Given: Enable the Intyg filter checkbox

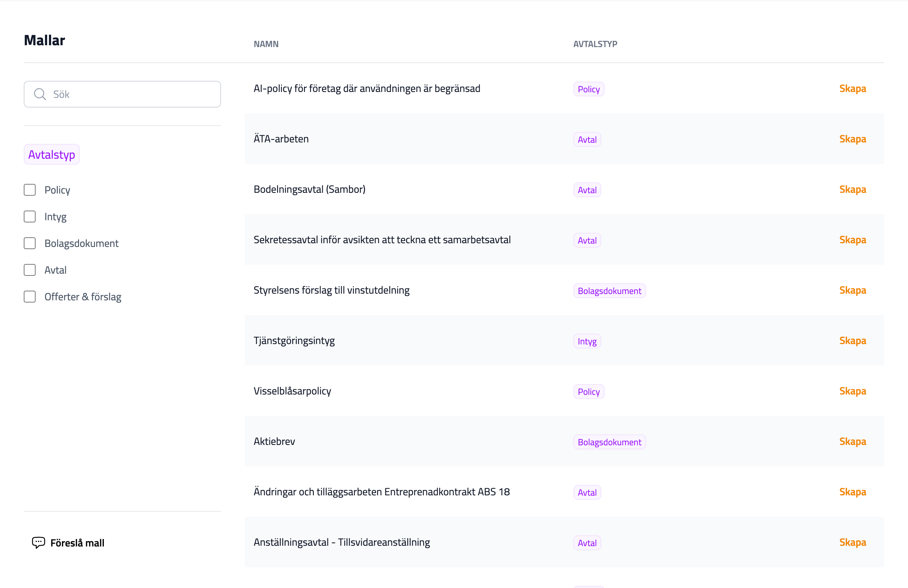Looking at the screenshot, I should 30,217.
